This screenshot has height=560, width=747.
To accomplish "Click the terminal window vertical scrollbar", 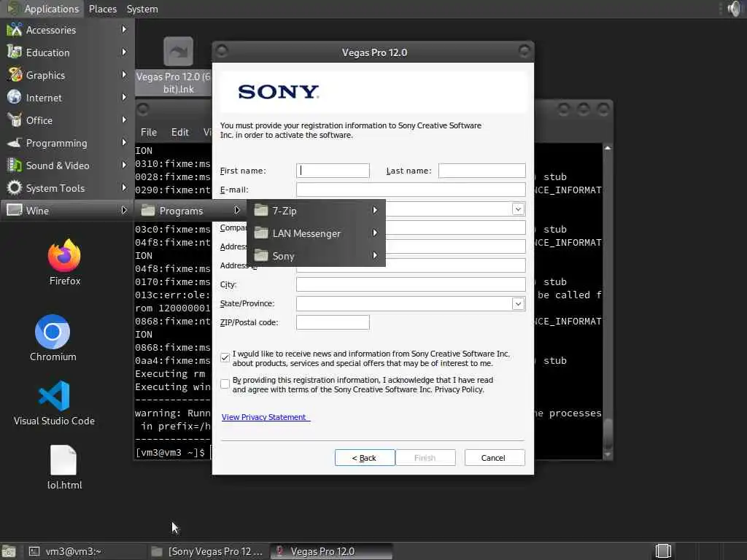I will pos(608,300).
